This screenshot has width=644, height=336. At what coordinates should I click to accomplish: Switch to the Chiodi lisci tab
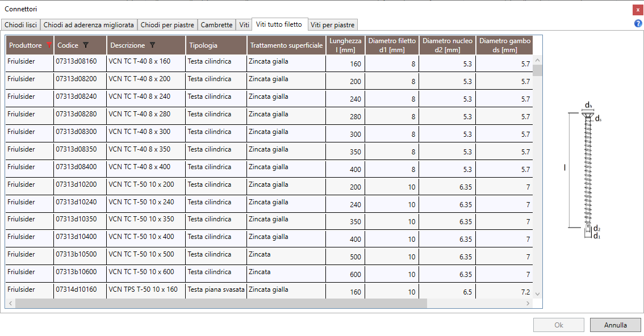[x=20, y=25]
